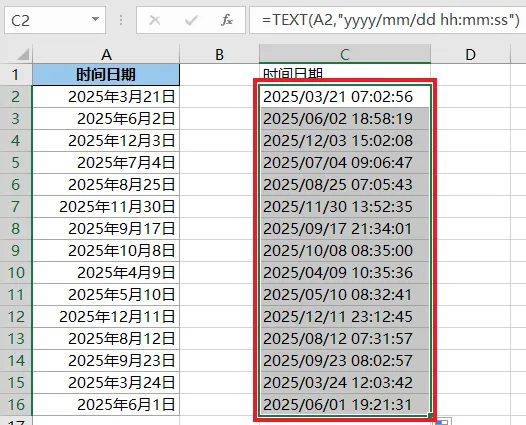Click cell 2025年8月25日

tap(106, 184)
